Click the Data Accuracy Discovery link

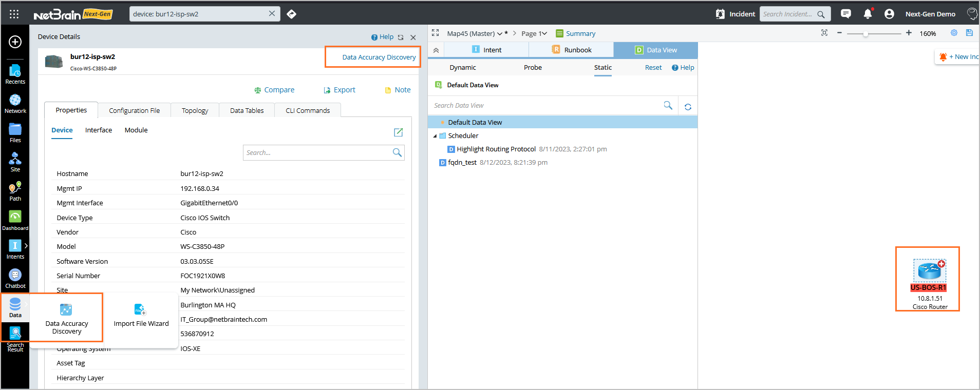coord(379,57)
